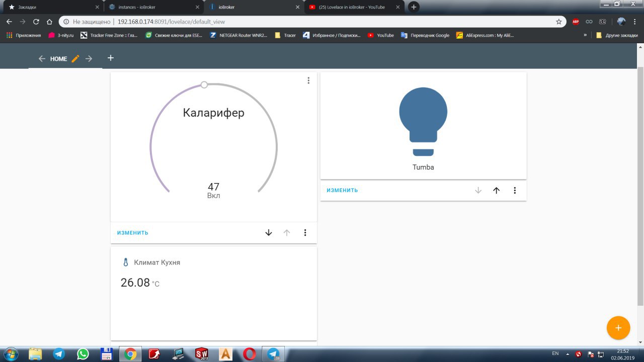Image resolution: width=644 pixels, height=362 pixels.
Task: Open the Tracer bookmarks folder
Action: point(285,35)
